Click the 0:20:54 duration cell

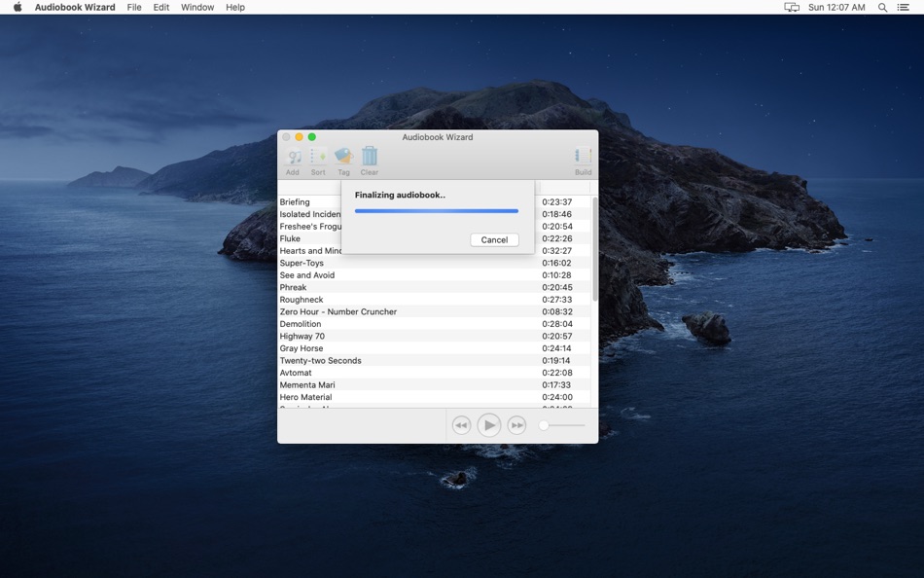557,227
